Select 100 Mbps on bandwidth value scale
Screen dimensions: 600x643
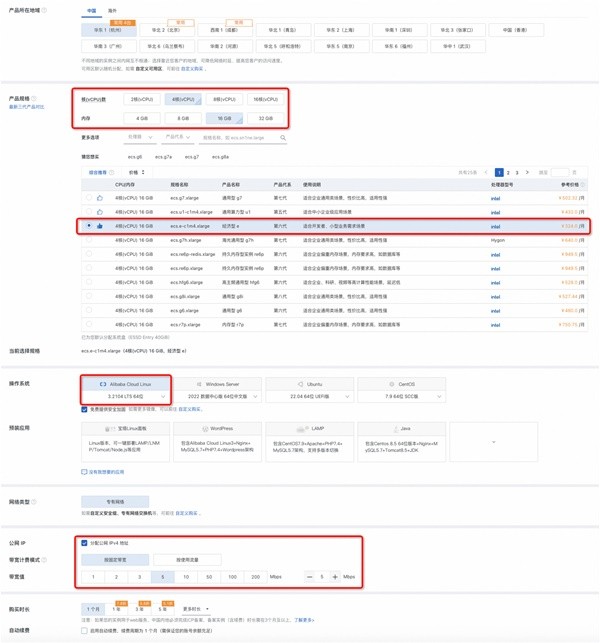(x=232, y=577)
